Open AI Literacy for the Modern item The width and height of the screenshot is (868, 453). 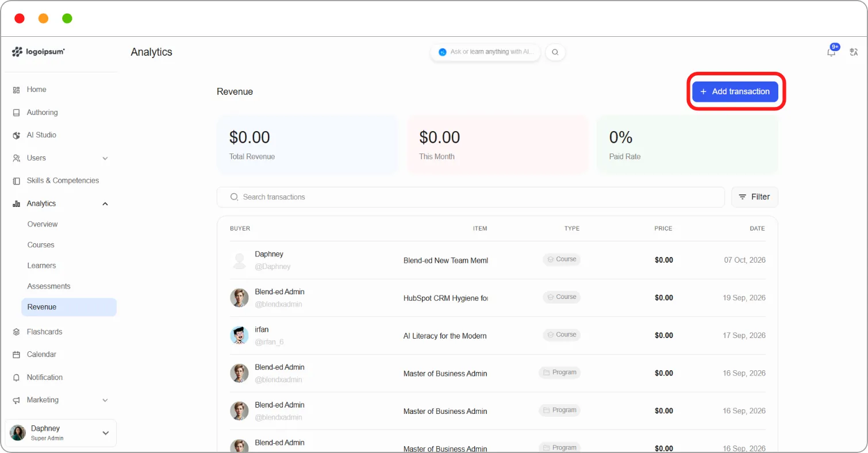445,336
